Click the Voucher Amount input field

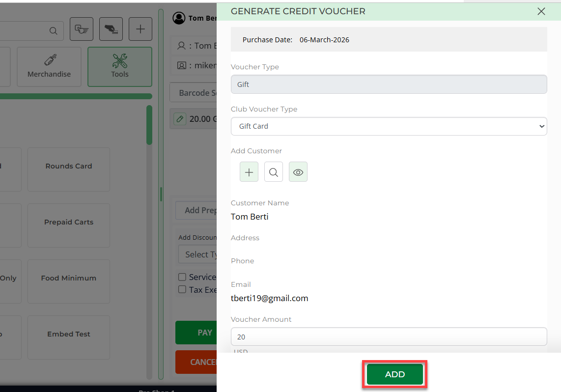pos(389,337)
